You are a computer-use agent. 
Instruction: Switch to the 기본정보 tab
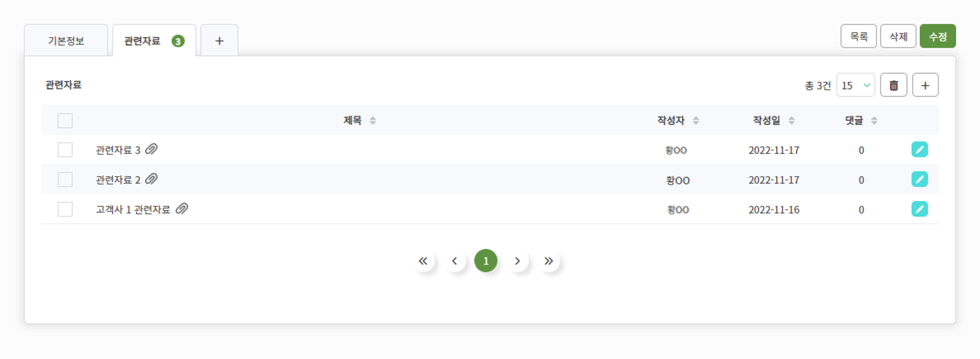(x=66, y=41)
